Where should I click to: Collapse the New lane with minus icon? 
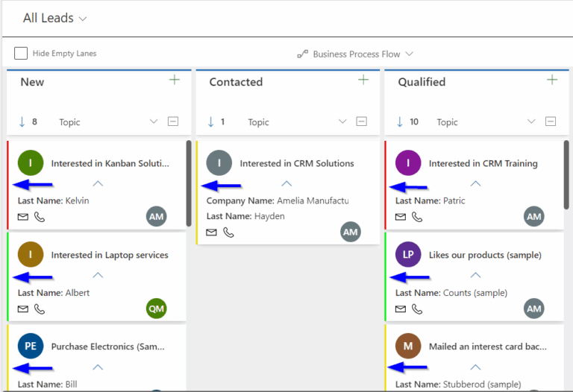(x=173, y=121)
